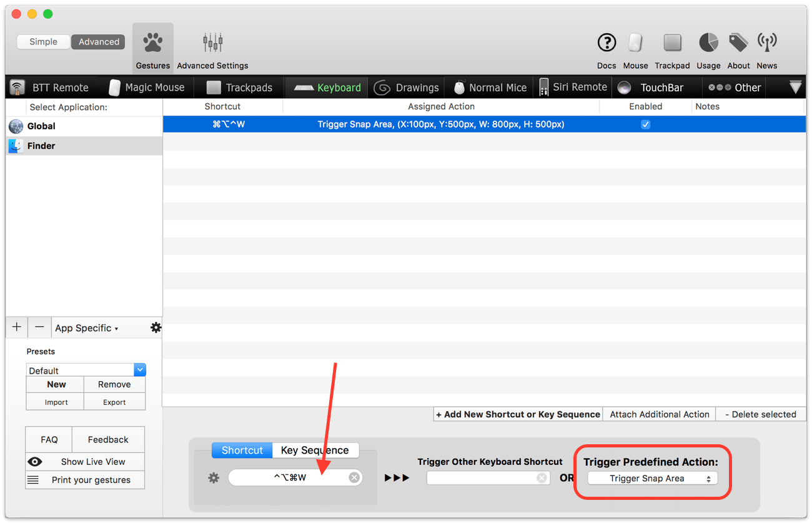Open the App Specific dropdown
812x523 pixels.
coord(86,327)
